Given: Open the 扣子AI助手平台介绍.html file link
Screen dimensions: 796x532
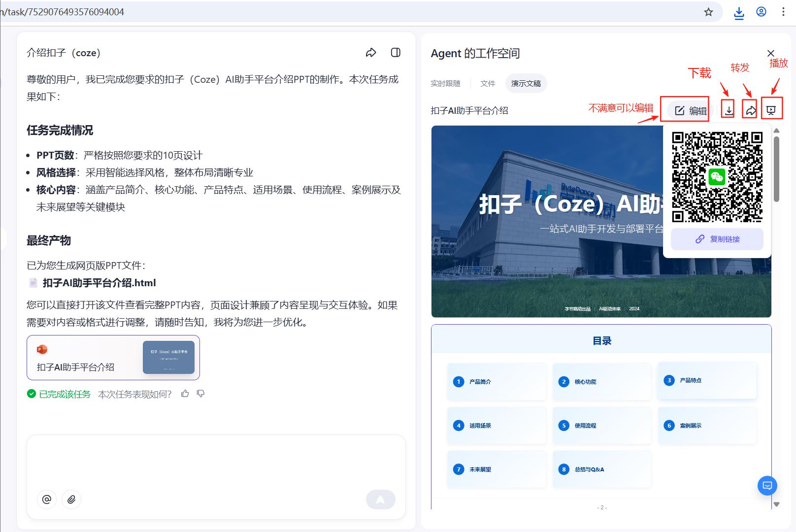Looking at the screenshot, I should (99, 283).
